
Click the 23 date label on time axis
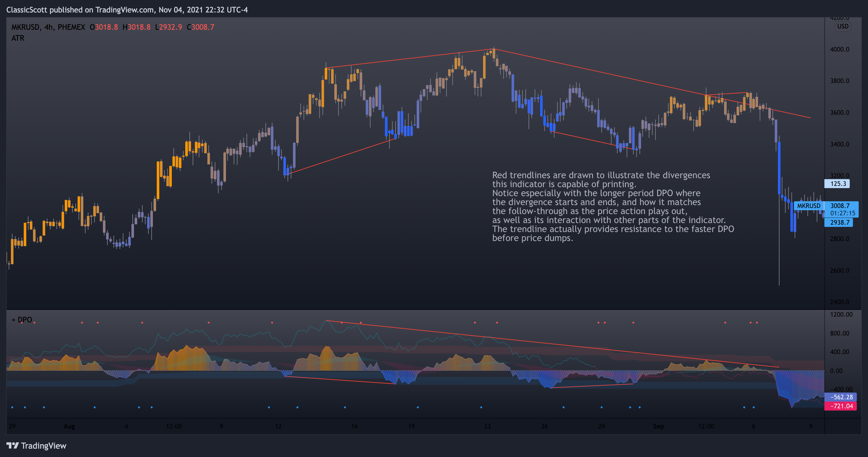click(487, 426)
